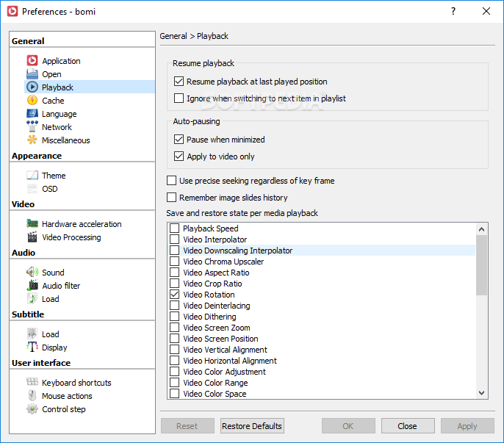Click the Close button

pos(408,425)
